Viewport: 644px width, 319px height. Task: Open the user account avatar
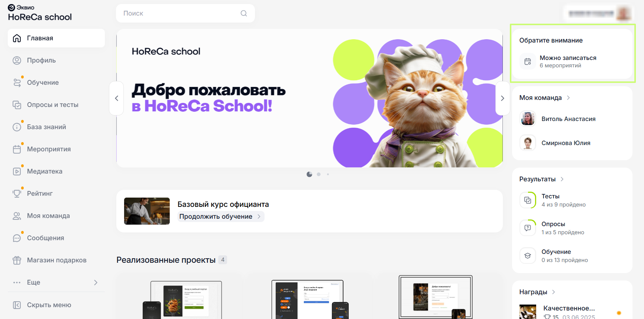coord(624,13)
